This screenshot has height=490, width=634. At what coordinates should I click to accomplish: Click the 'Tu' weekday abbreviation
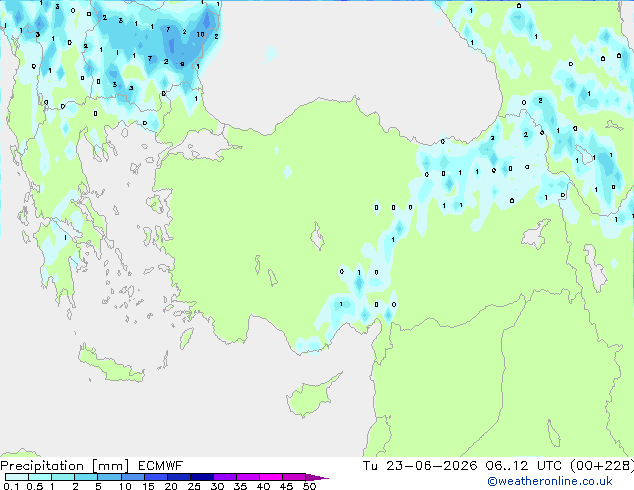370,466
